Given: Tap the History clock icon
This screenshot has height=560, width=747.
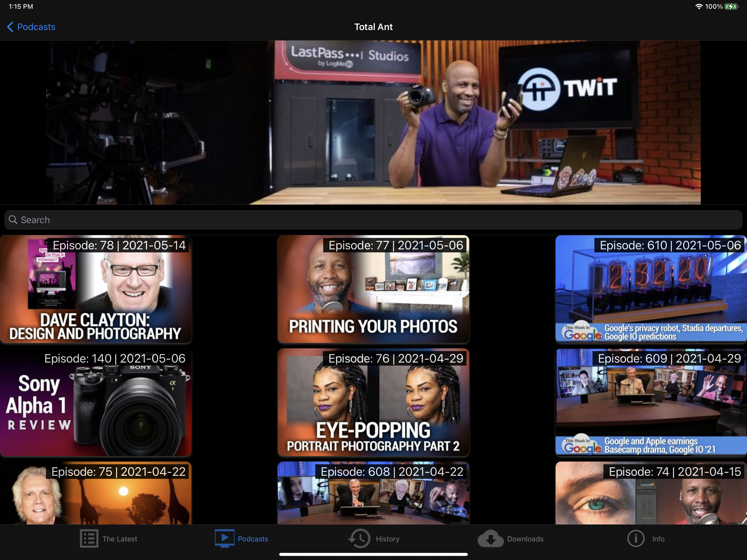Looking at the screenshot, I should tap(359, 538).
